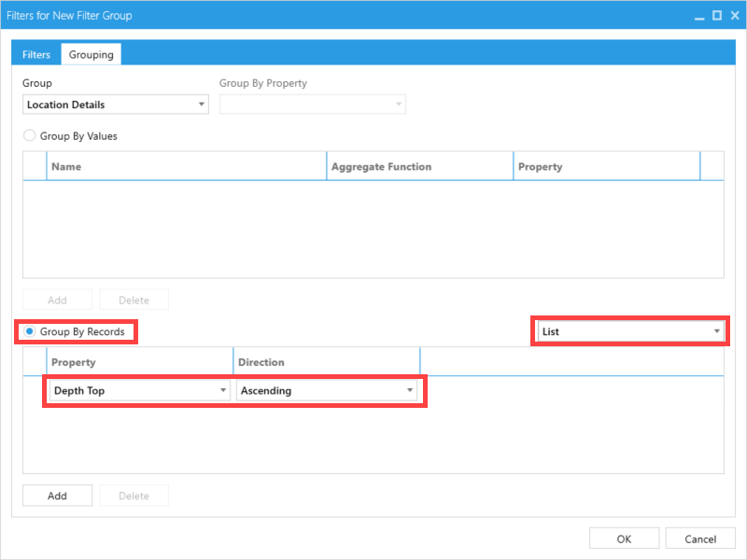Minimize the Filters dialog window
Image resolution: width=747 pixels, height=560 pixels.
[x=698, y=16]
